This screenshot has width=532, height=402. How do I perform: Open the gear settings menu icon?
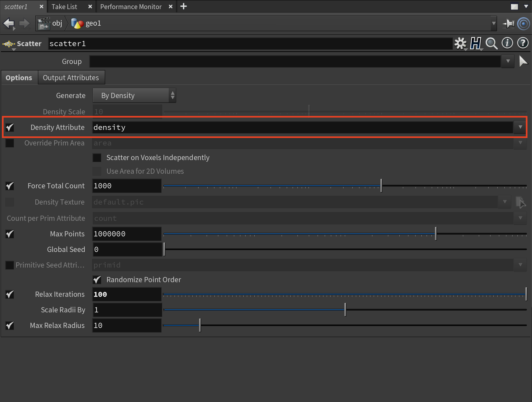click(460, 43)
